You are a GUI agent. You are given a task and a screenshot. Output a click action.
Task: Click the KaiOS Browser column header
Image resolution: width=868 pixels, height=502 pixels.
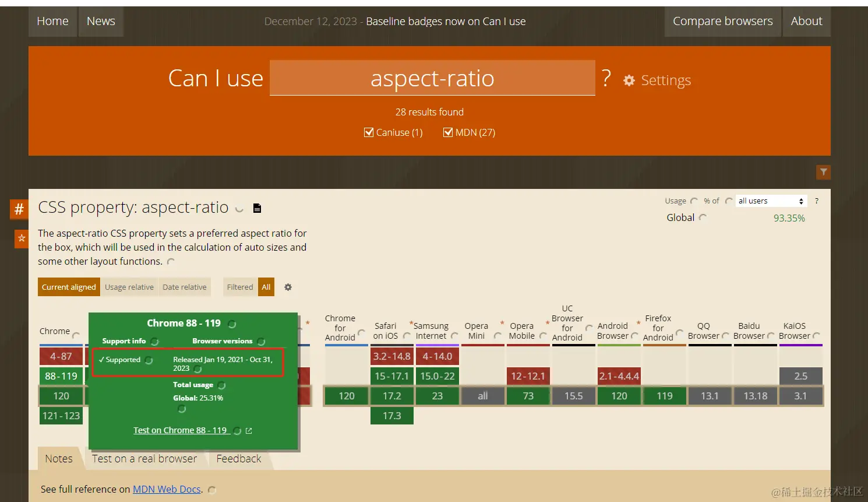[795, 331]
